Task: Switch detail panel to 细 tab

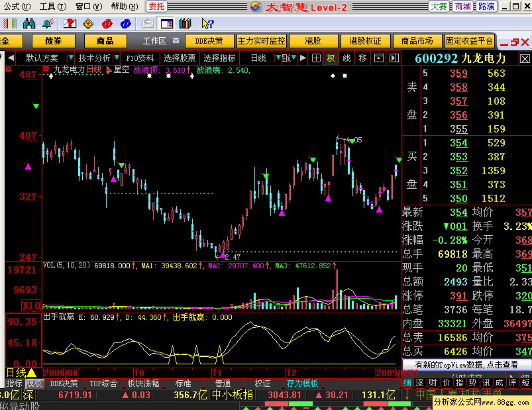Action: coord(407,383)
